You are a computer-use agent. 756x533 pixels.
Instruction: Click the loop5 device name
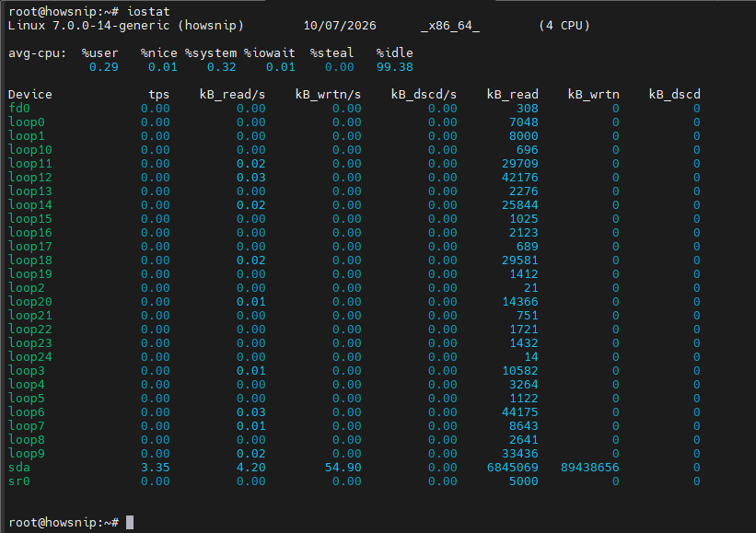pyautogui.click(x=27, y=399)
